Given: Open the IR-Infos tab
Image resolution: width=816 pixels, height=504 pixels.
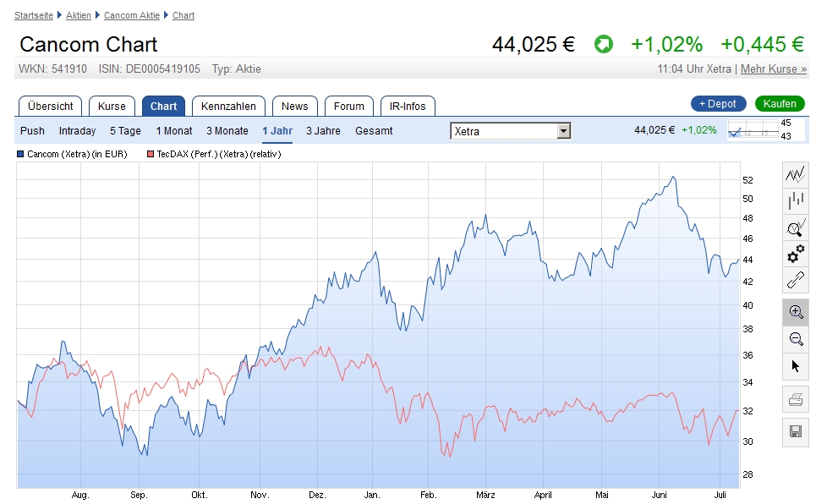Looking at the screenshot, I should (408, 106).
